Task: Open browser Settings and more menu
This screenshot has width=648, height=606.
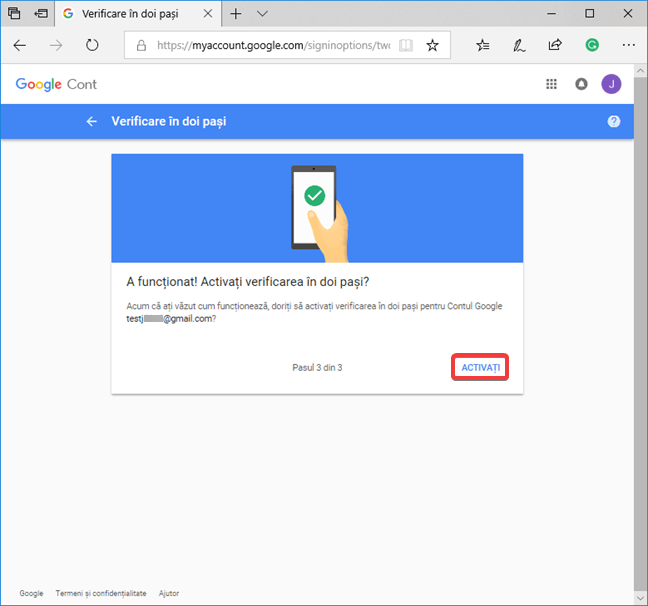Action: pos(629,45)
